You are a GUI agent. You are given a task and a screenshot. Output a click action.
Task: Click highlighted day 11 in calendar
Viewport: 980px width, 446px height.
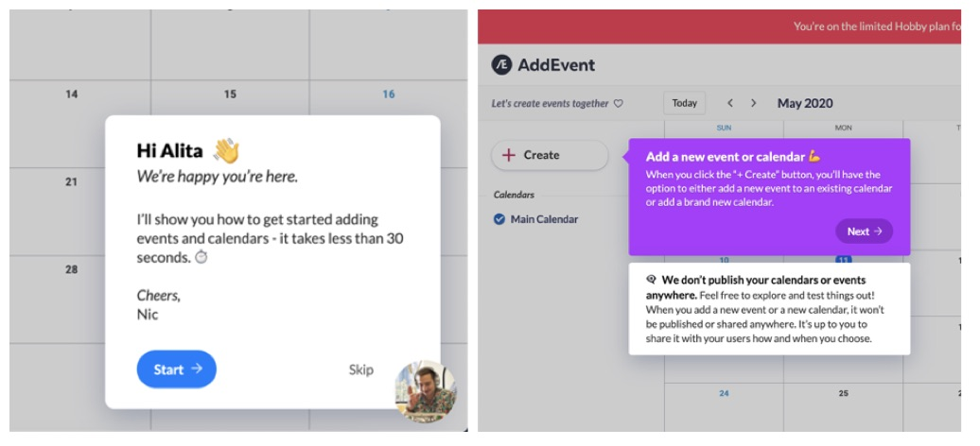[843, 259]
